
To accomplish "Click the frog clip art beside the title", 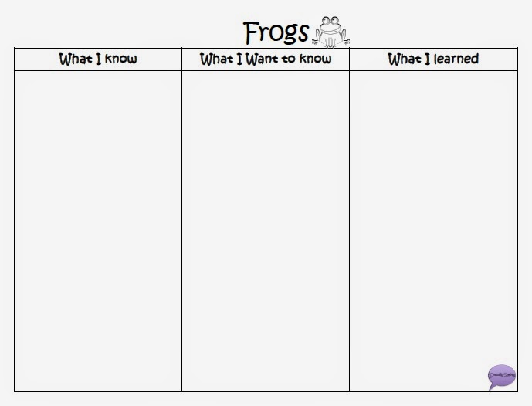I will [x=330, y=32].
